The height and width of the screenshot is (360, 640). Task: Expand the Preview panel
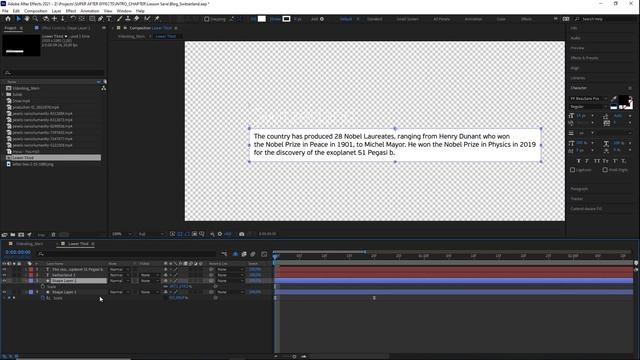(x=577, y=48)
